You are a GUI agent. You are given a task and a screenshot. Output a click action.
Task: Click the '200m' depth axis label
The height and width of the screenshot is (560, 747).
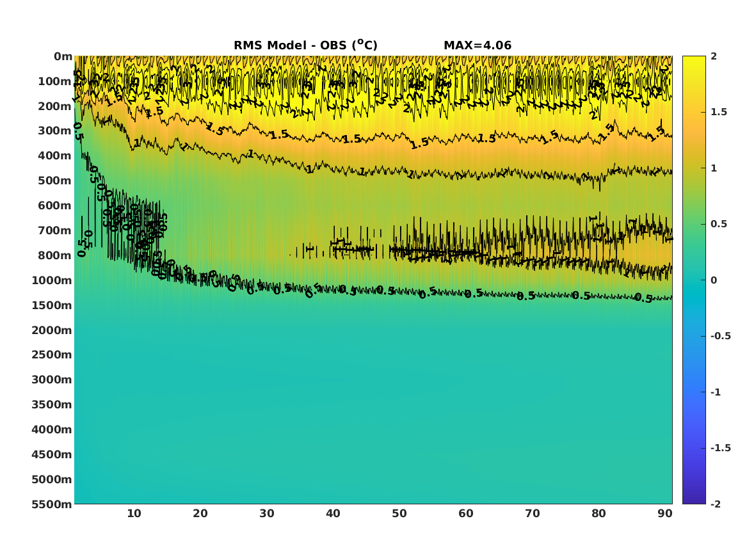tap(55, 106)
